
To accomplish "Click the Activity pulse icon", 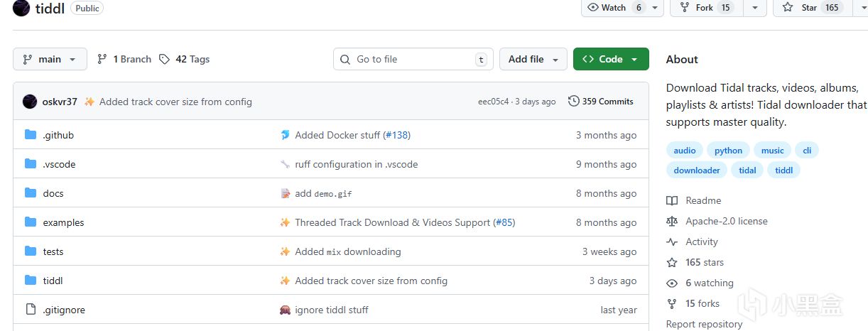I will click(x=672, y=242).
